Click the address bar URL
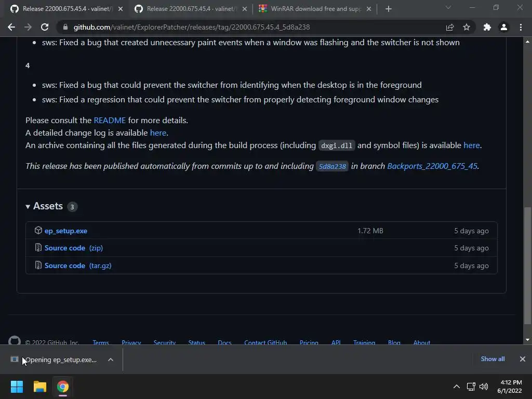 (192, 27)
